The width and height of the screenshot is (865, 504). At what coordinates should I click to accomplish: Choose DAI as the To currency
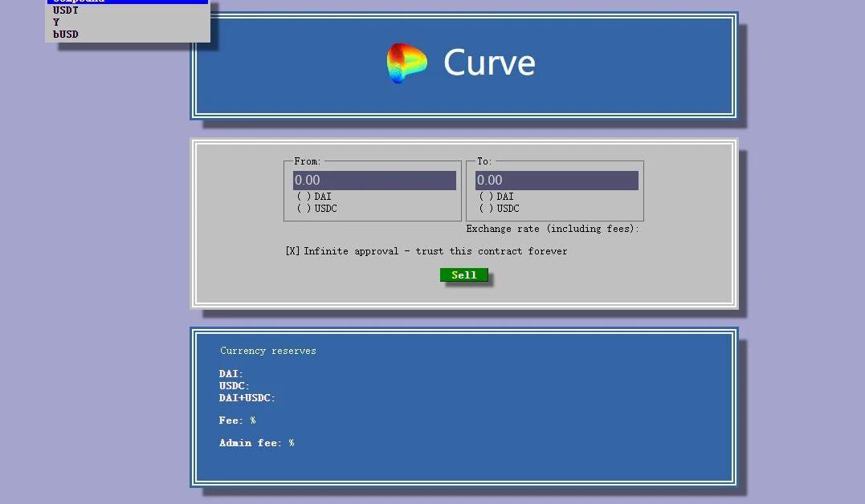(x=487, y=197)
